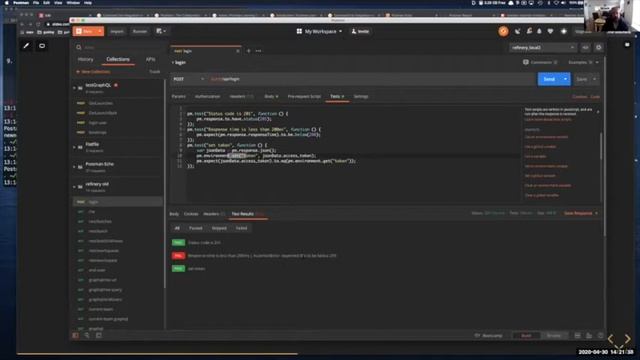
Task: Click the blue Send button
Action: [x=549, y=79]
